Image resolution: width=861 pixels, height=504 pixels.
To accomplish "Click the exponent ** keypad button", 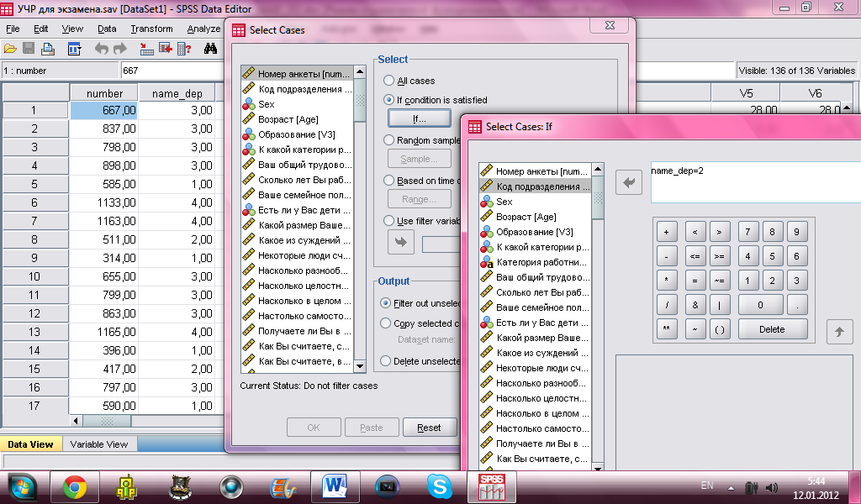I will click(x=667, y=329).
